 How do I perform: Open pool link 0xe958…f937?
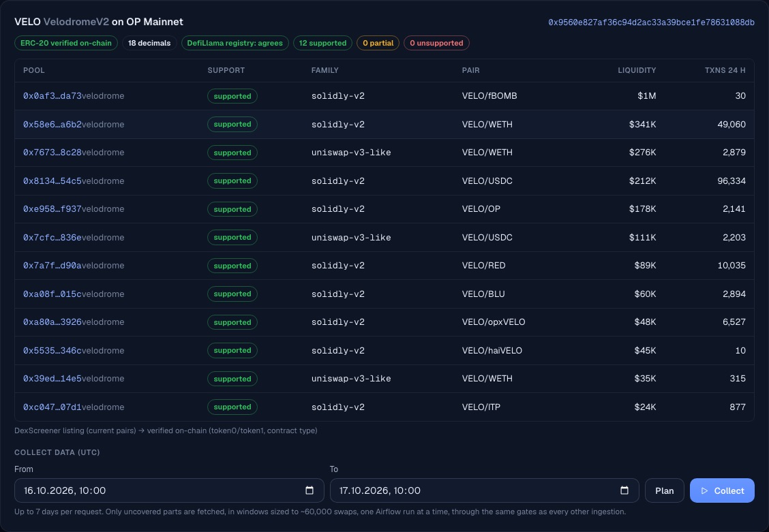point(52,208)
